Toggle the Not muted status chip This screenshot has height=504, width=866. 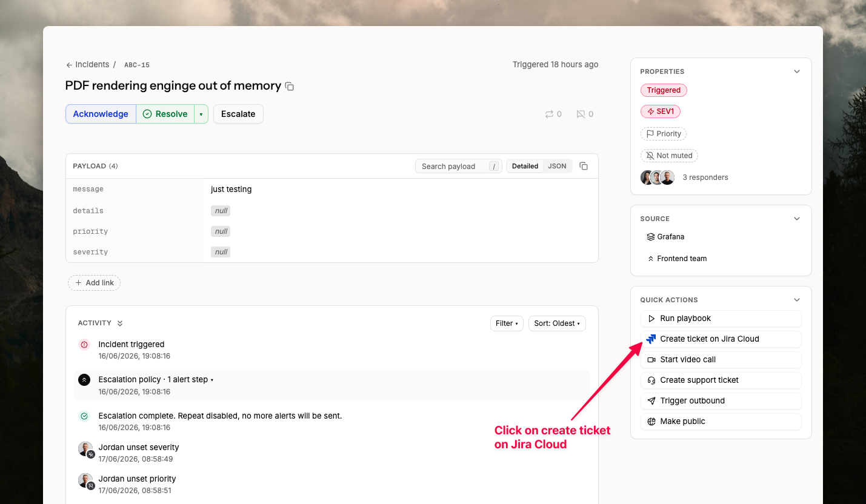pos(669,156)
